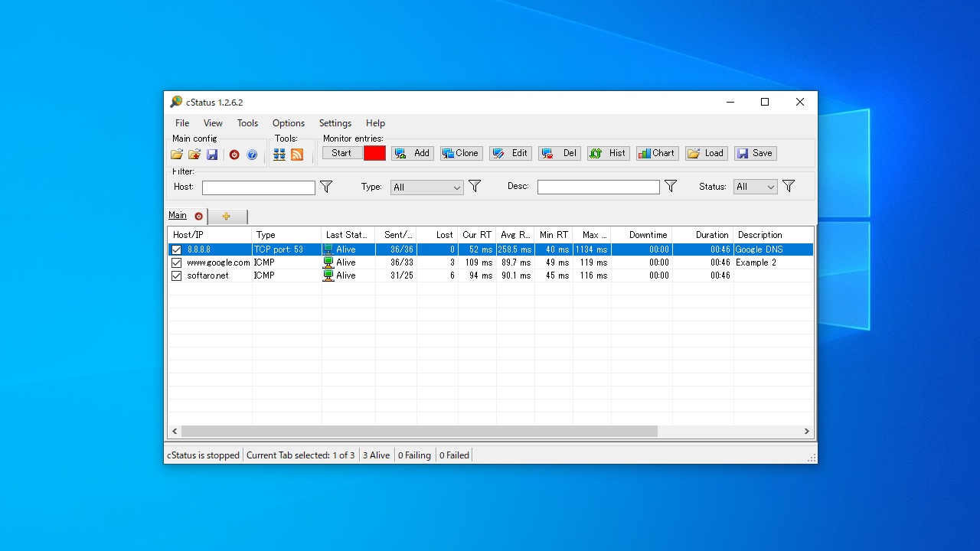Image resolution: width=980 pixels, height=551 pixels.
Task: Click Load entries button
Action: pyautogui.click(x=707, y=153)
